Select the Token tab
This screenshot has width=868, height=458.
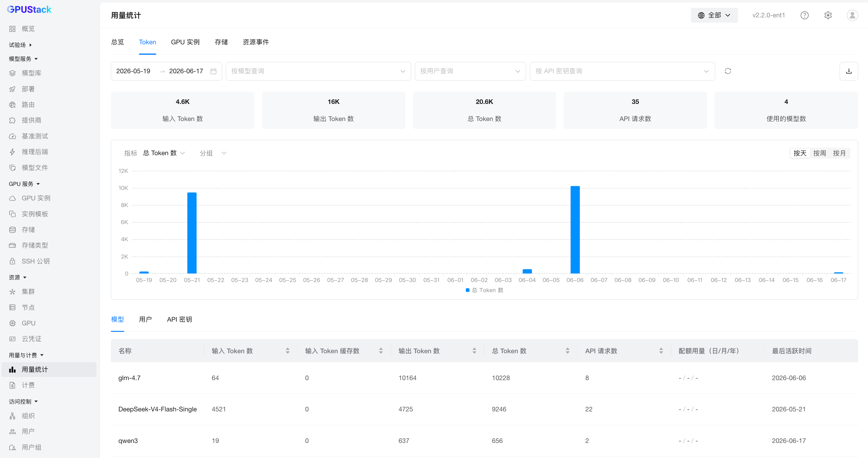(147, 42)
